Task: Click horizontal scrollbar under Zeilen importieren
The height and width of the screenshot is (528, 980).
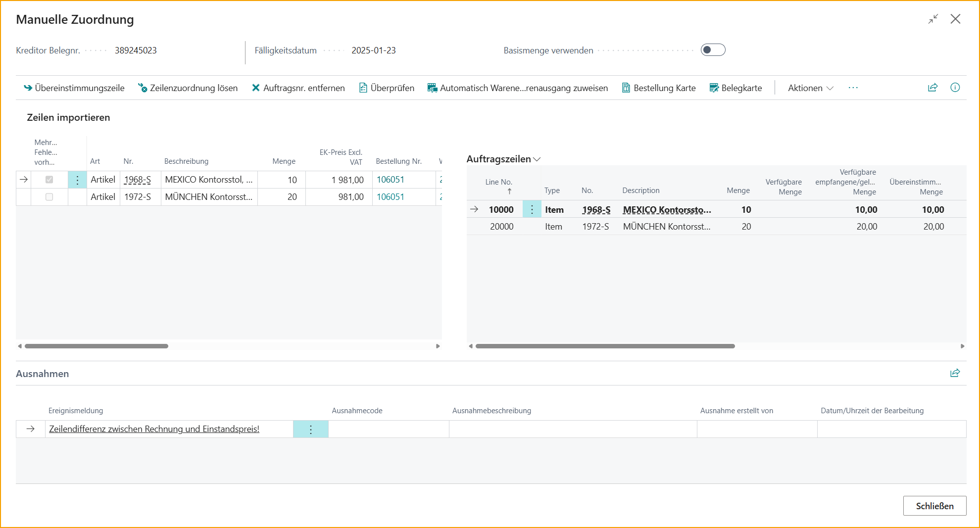Action: [x=97, y=346]
